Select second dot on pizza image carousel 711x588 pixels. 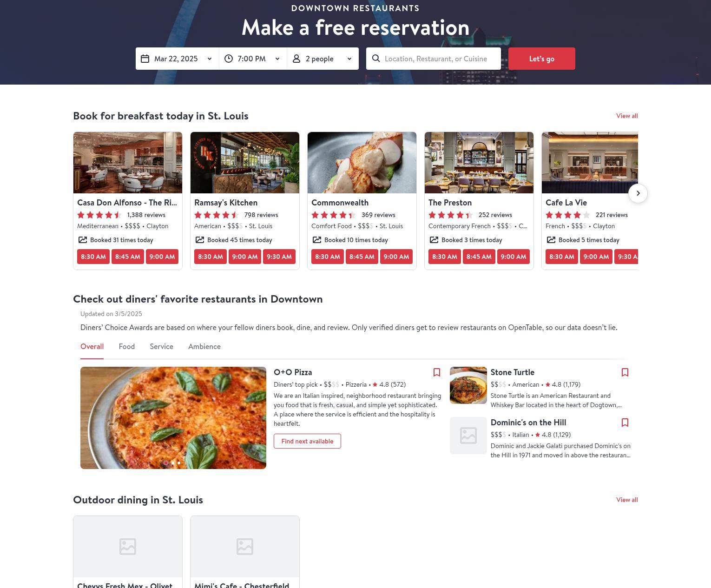pyautogui.click(x=173, y=463)
